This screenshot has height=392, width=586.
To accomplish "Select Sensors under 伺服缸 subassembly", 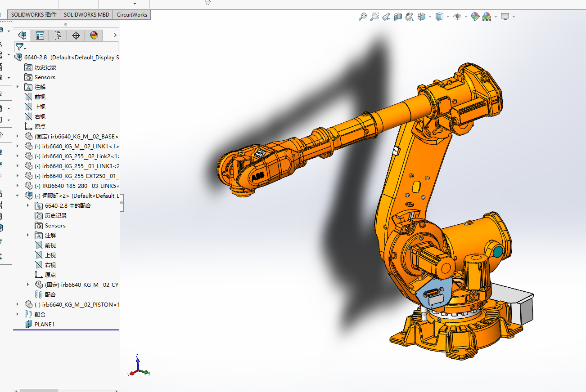I will click(x=50, y=225).
